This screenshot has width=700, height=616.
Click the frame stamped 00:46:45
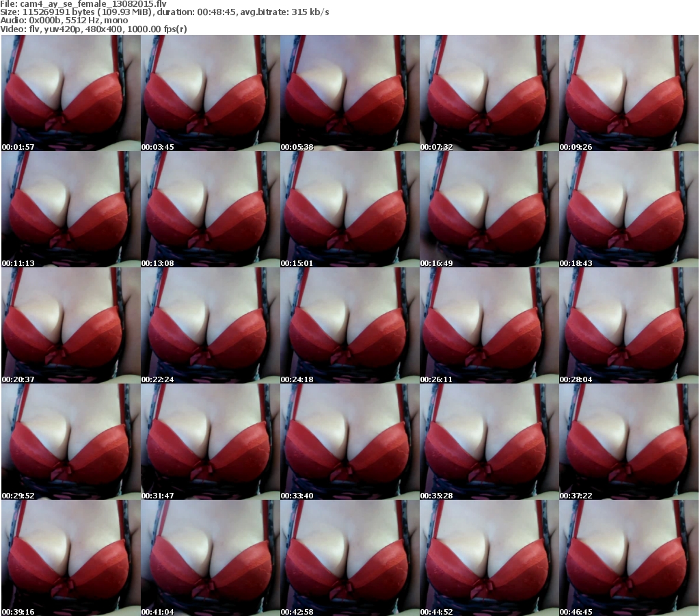[x=629, y=558]
